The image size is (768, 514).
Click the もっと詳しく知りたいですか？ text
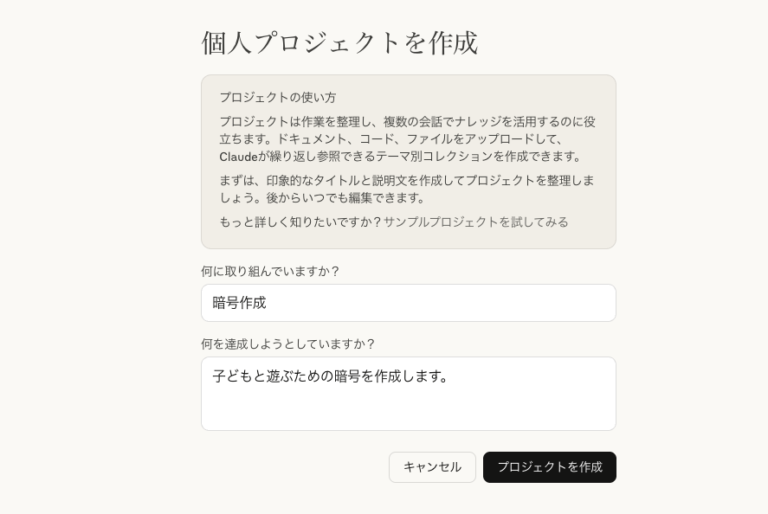300,222
